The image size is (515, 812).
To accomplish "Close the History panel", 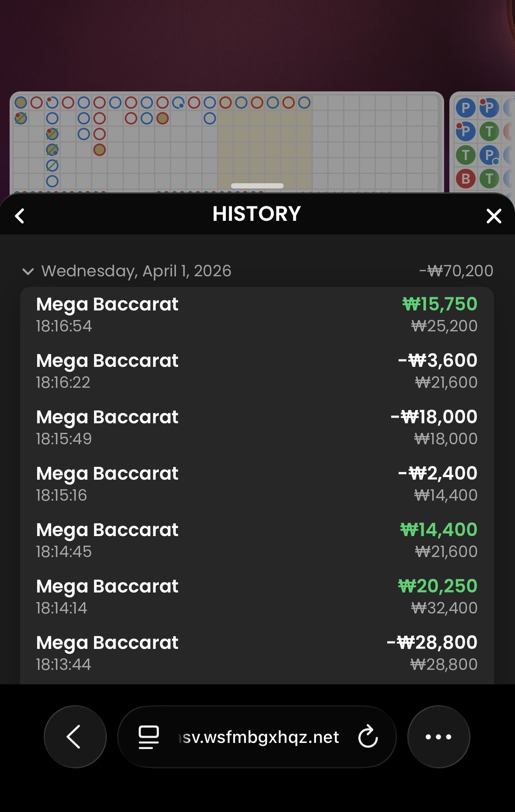I will 494,216.
